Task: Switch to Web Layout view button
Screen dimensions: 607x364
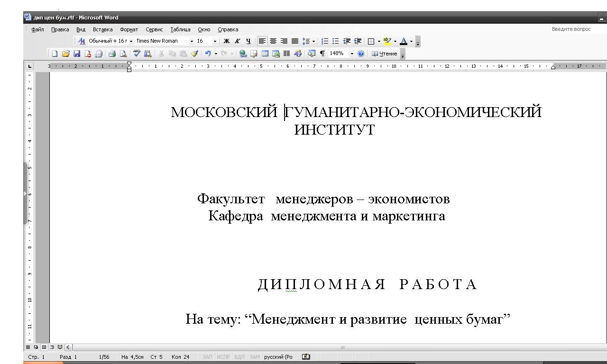Action: [36, 347]
